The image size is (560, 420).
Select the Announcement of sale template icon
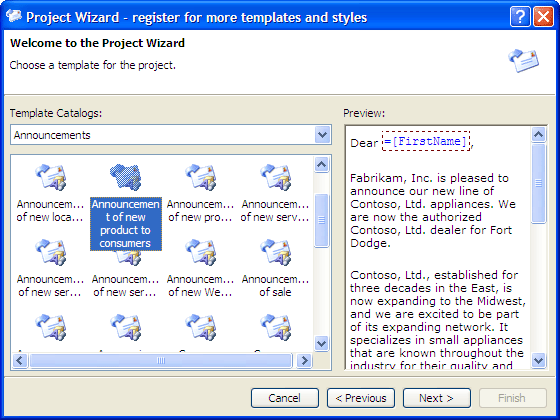coord(275,252)
